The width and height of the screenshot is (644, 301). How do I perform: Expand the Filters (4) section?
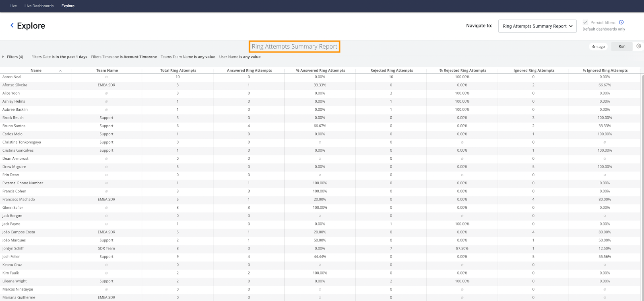[x=12, y=57]
